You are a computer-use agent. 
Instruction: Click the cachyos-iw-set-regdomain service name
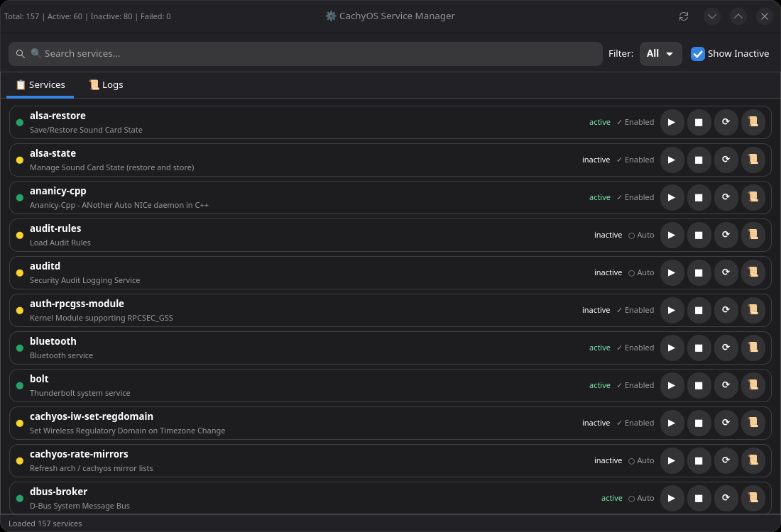coord(92,416)
